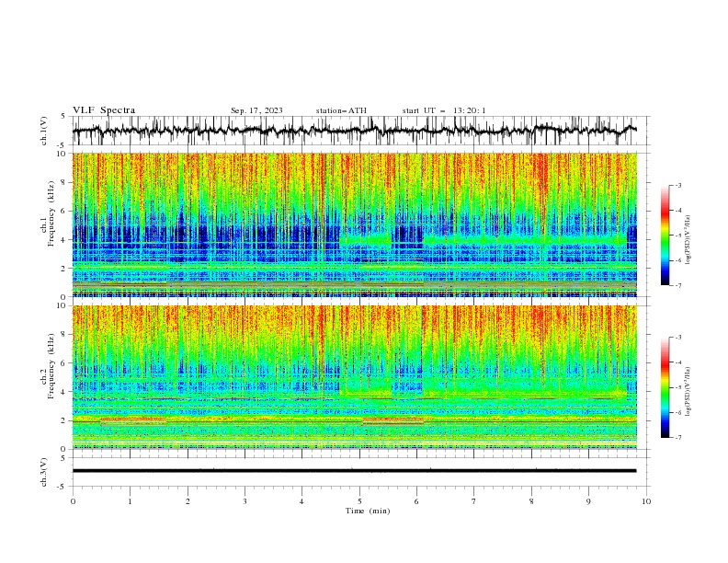Click time axis tick label "1"
728x563 pixels.
tap(130, 501)
